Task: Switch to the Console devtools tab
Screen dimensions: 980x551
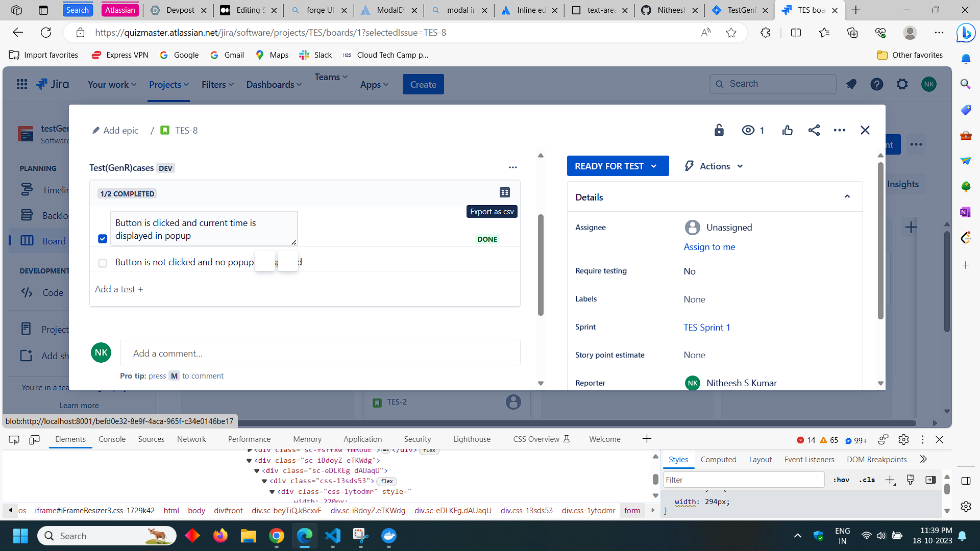Action: point(112,439)
